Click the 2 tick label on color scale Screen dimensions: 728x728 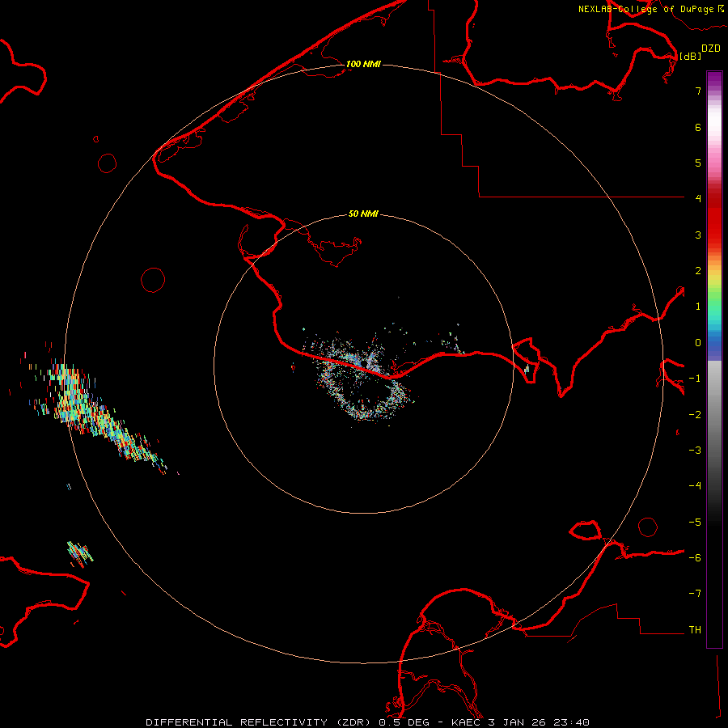point(698,271)
